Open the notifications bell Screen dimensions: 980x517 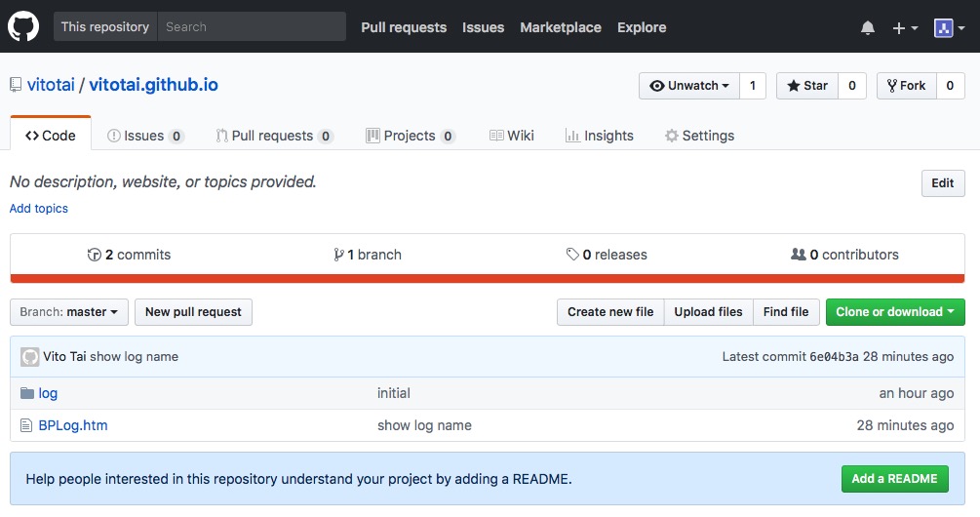point(868,27)
